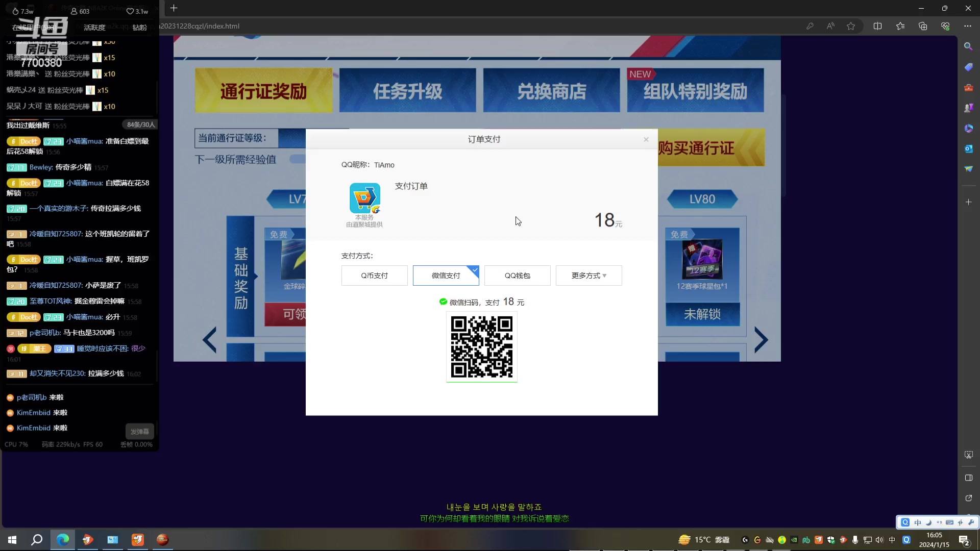Add a sidebar app with plus icon
Screen dimensions: 980x551
[968, 202]
